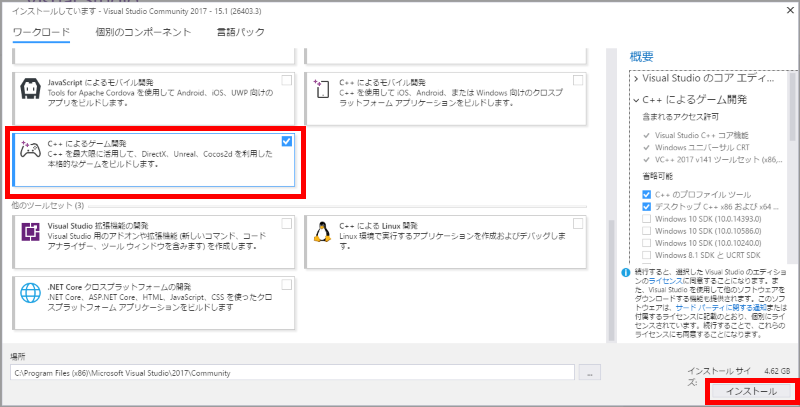Click the 4.62 GB install size value
This screenshot has height=407, width=800.
[x=778, y=371]
